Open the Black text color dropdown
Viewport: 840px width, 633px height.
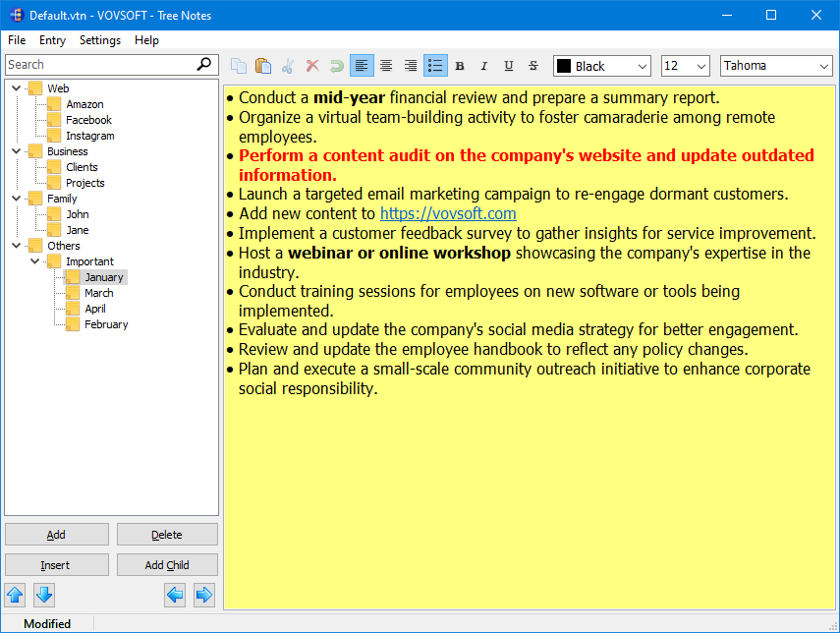point(602,66)
